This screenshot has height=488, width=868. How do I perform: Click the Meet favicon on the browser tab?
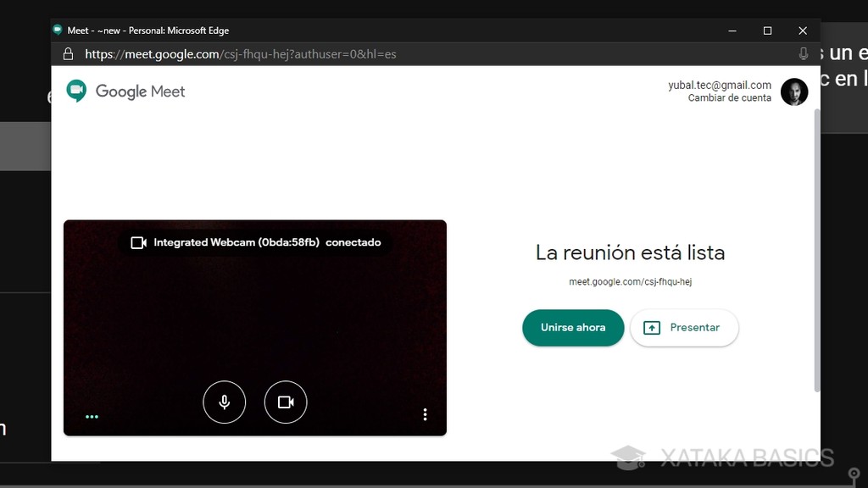pyautogui.click(x=56, y=30)
